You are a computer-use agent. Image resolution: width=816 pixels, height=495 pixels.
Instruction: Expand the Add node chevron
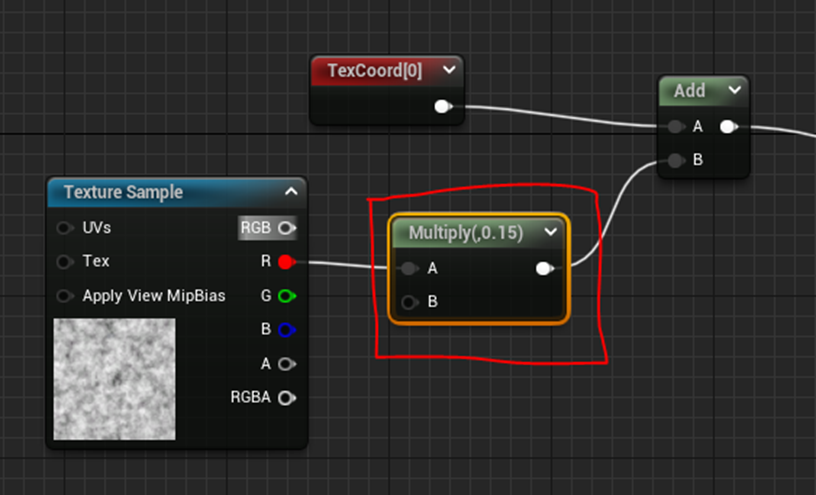click(735, 90)
